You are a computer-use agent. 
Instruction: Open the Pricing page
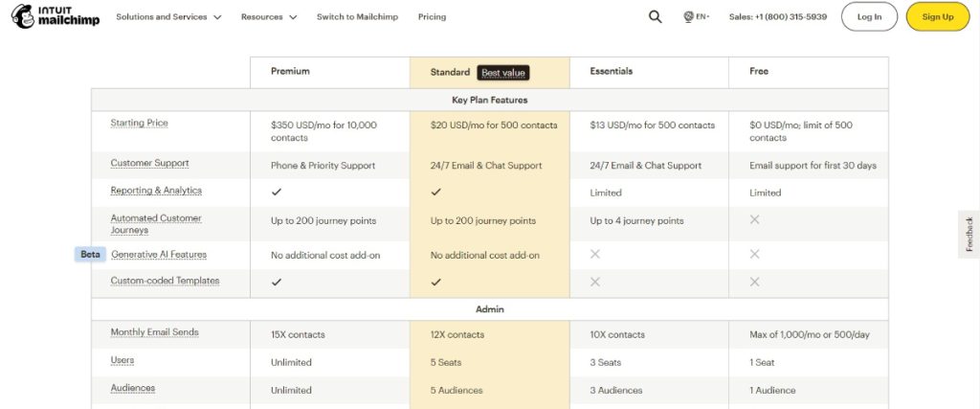point(432,17)
